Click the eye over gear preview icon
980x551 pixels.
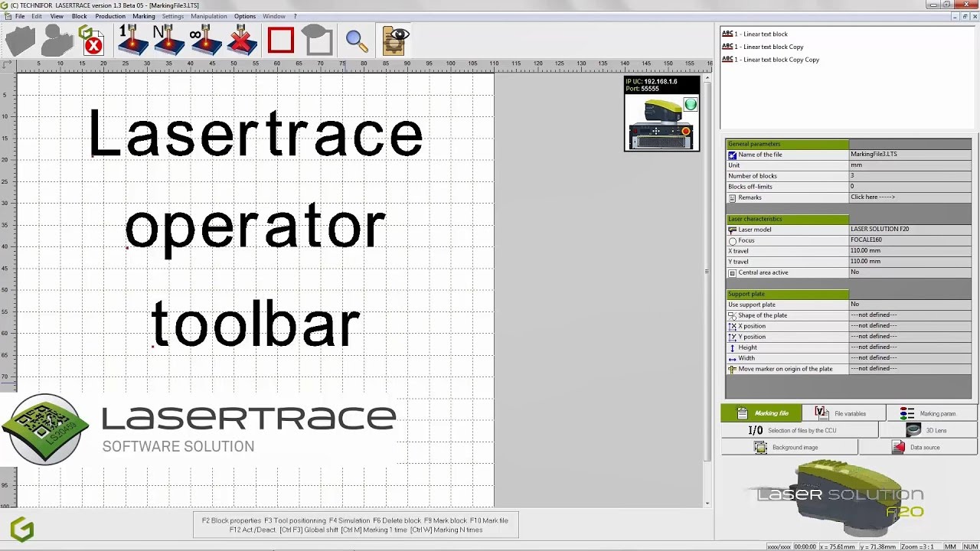(x=396, y=41)
